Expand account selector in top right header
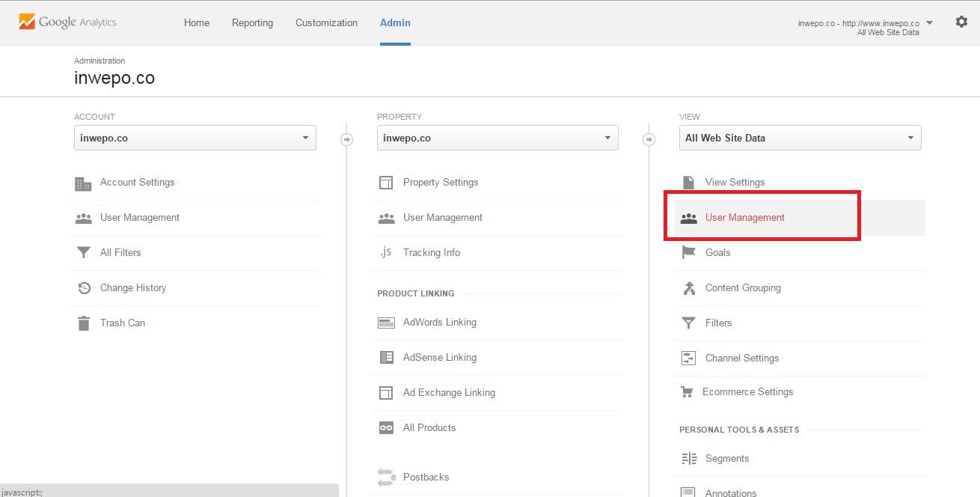 929,23
